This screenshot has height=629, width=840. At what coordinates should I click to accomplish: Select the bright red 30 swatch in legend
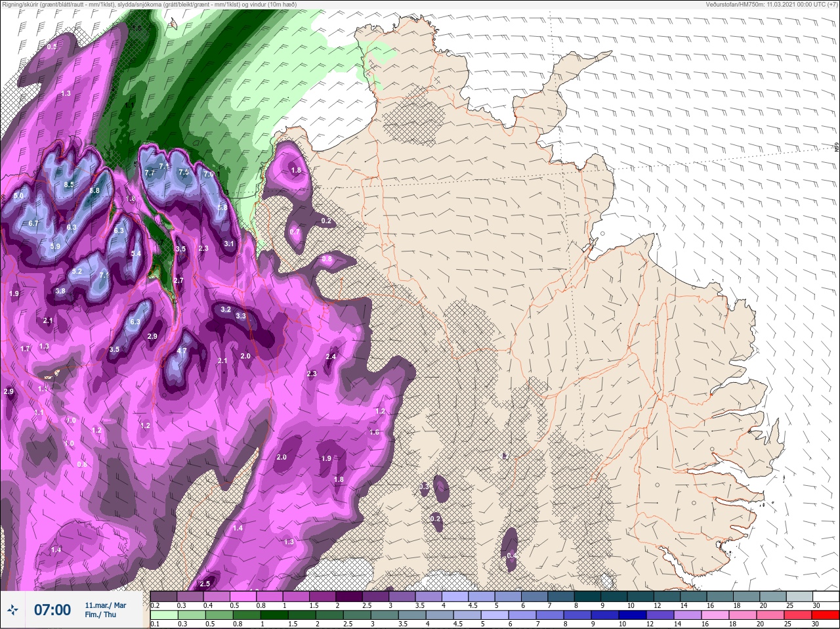coord(826,615)
